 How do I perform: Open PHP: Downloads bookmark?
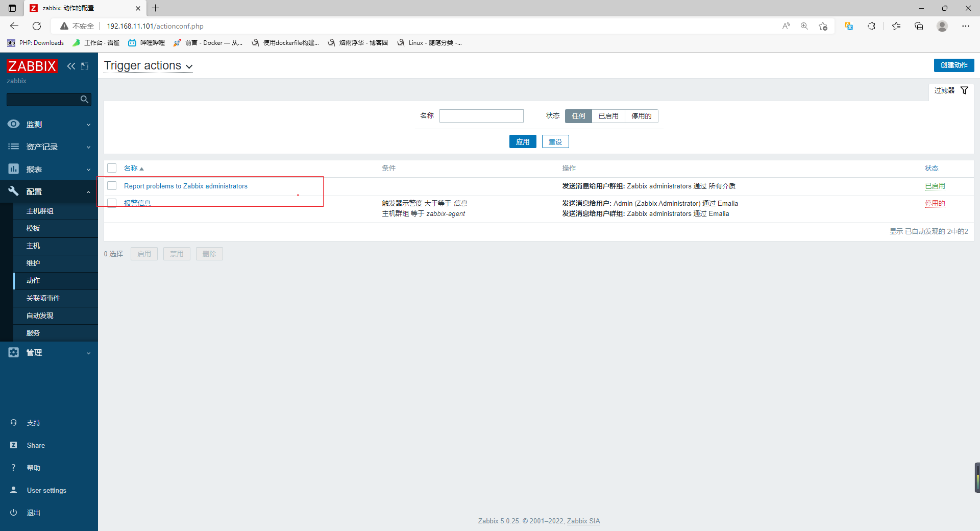[36, 43]
